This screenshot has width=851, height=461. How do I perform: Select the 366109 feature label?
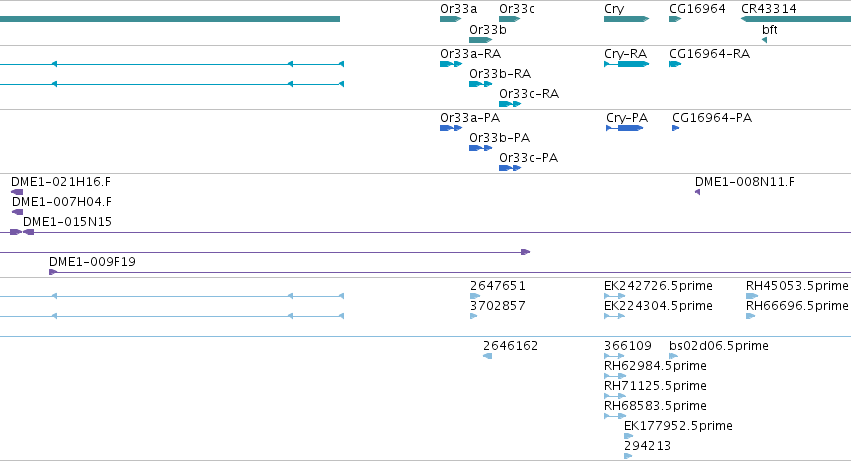(x=627, y=346)
